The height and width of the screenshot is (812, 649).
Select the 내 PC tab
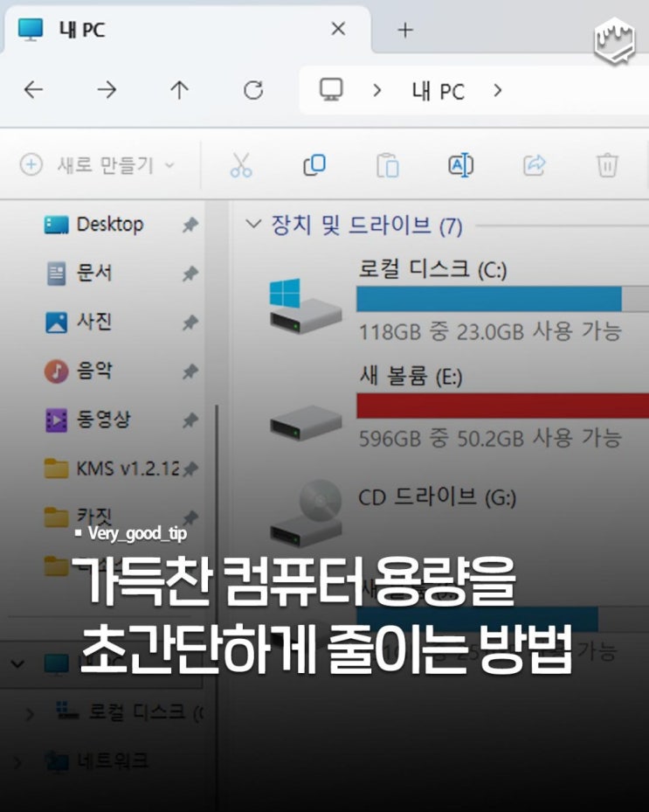pyautogui.click(x=186, y=30)
